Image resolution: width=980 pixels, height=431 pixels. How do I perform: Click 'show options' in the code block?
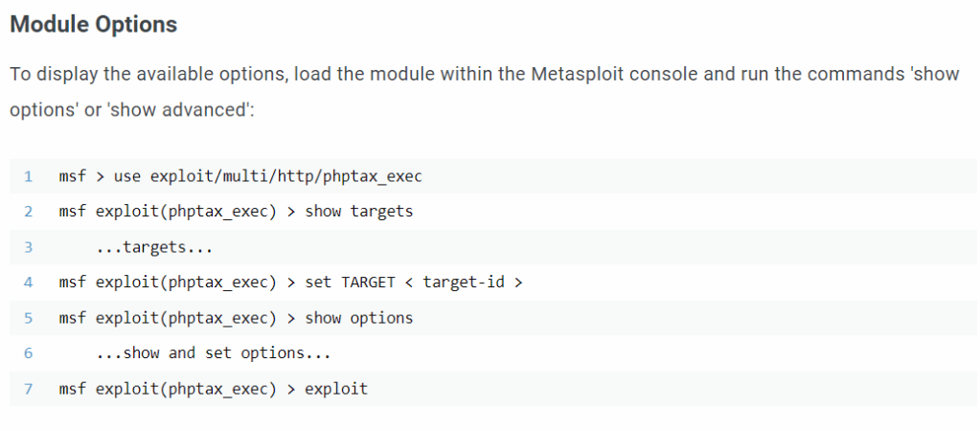[359, 318]
